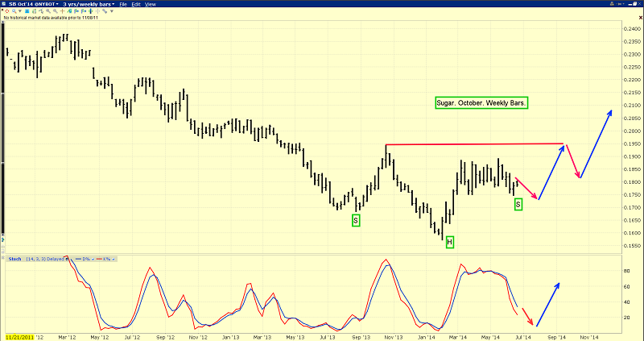This screenshot has width=644, height=341.
Task: Click the (14, 3, 3) Delayed stochastic parameters
Action: pos(45,259)
